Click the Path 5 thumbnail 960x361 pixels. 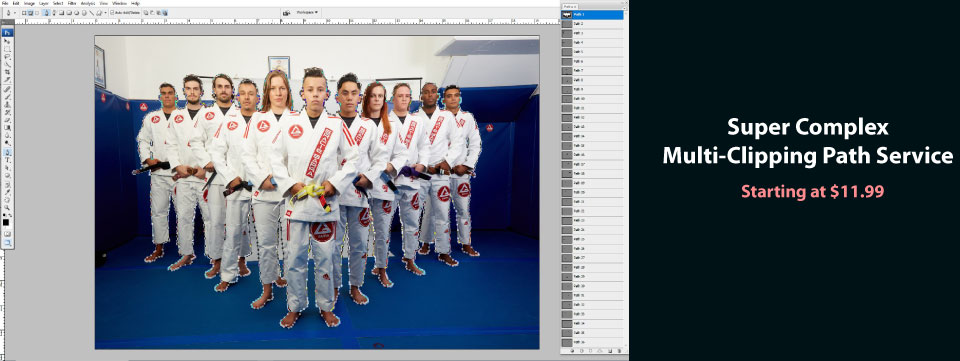click(x=567, y=52)
